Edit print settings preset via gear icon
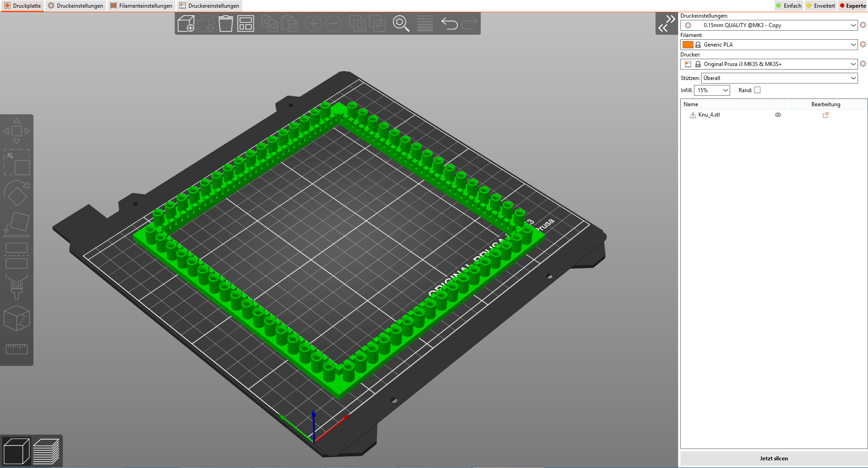Viewport: 868px width, 468px height. pos(863,25)
